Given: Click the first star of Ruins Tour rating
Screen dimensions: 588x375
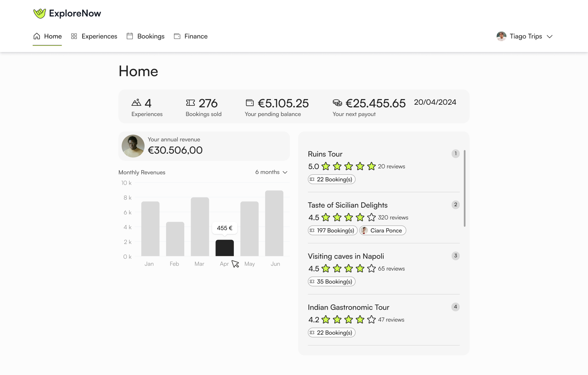Looking at the screenshot, I should coord(326,166).
